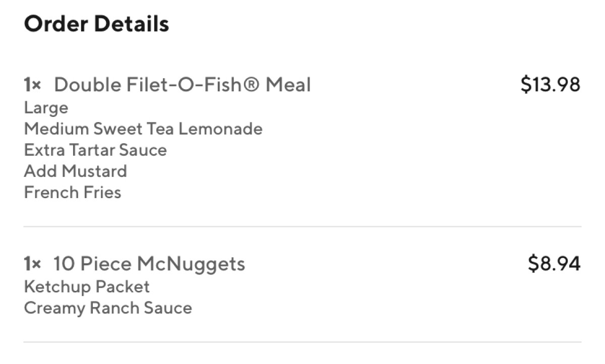Select the Double Filet-O-Fish Meal item
This screenshot has width=605, height=364.
(x=182, y=84)
